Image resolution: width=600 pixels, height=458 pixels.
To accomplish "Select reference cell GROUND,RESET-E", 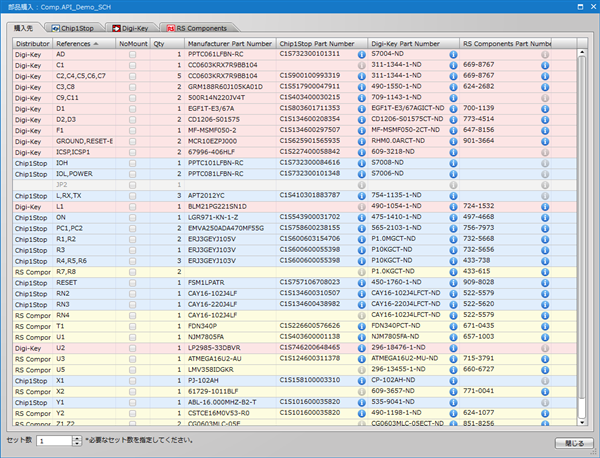I will point(84,142).
